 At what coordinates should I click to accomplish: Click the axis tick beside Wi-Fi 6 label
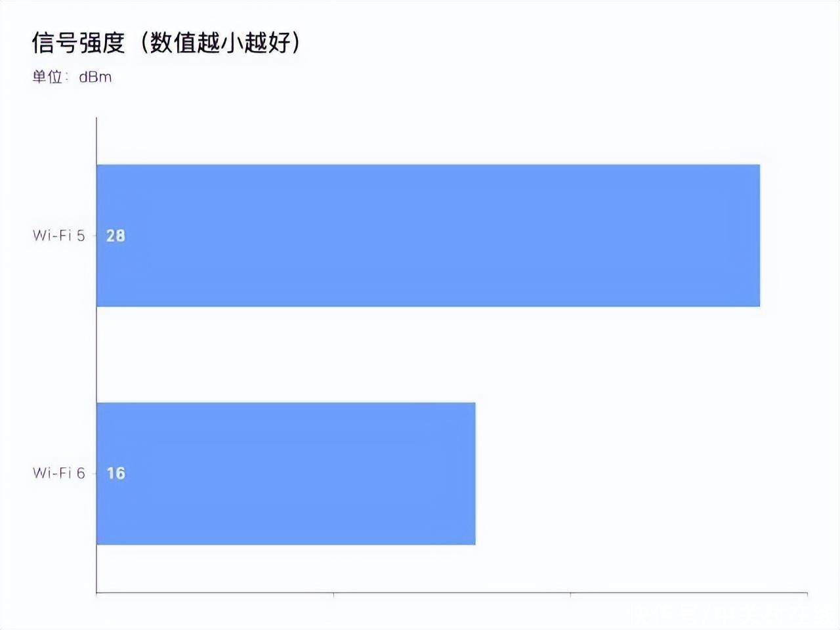coord(94,473)
